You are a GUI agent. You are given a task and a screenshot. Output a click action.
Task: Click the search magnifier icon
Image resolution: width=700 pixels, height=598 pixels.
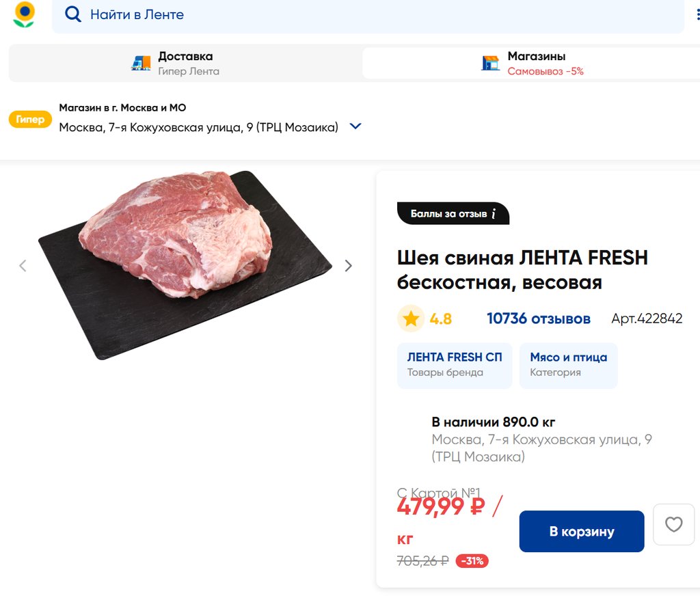pyautogui.click(x=73, y=14)
